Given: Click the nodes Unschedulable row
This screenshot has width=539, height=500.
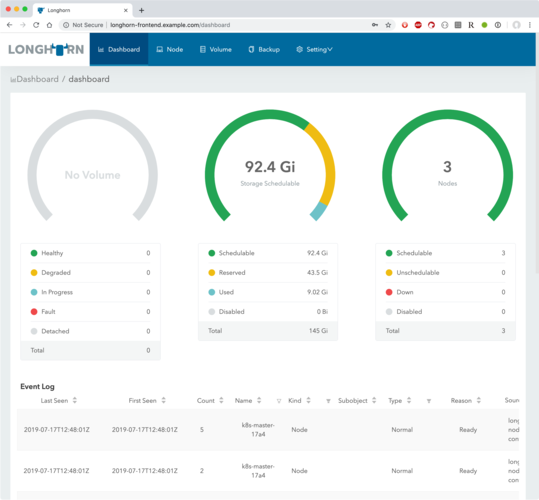Looking at the screenshot, I should coord(446,273).
